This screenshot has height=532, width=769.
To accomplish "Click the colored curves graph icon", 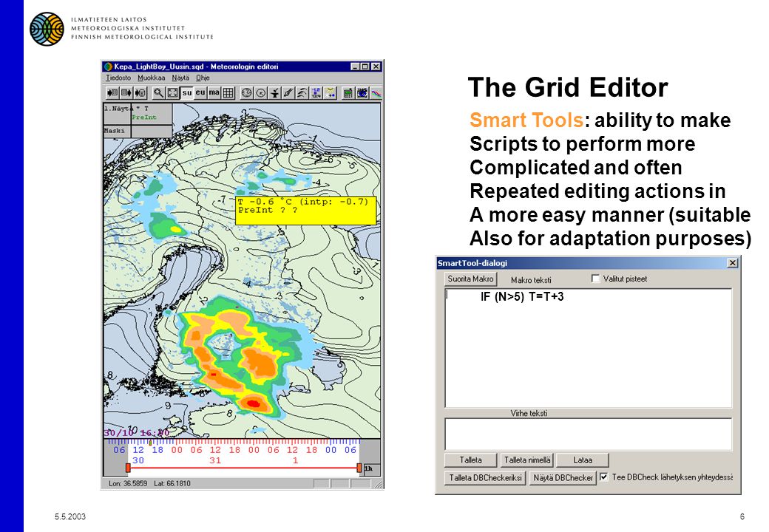I will coord(376,92).
